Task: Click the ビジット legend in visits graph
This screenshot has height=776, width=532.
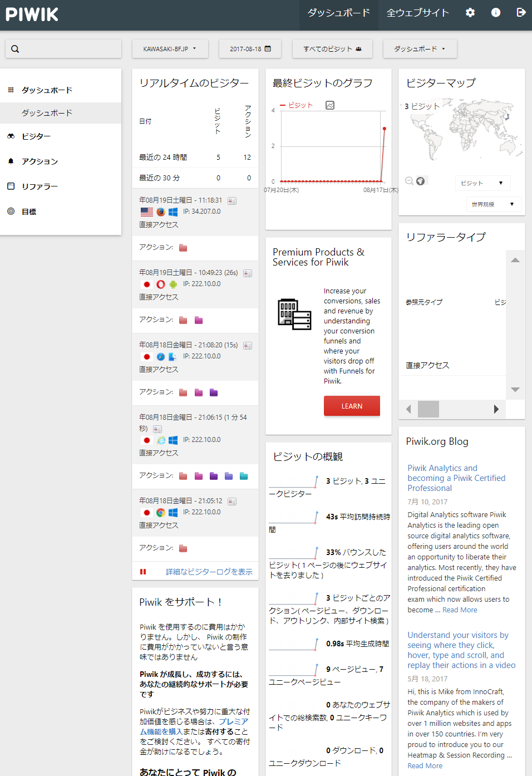Action: tap(297, 105)
